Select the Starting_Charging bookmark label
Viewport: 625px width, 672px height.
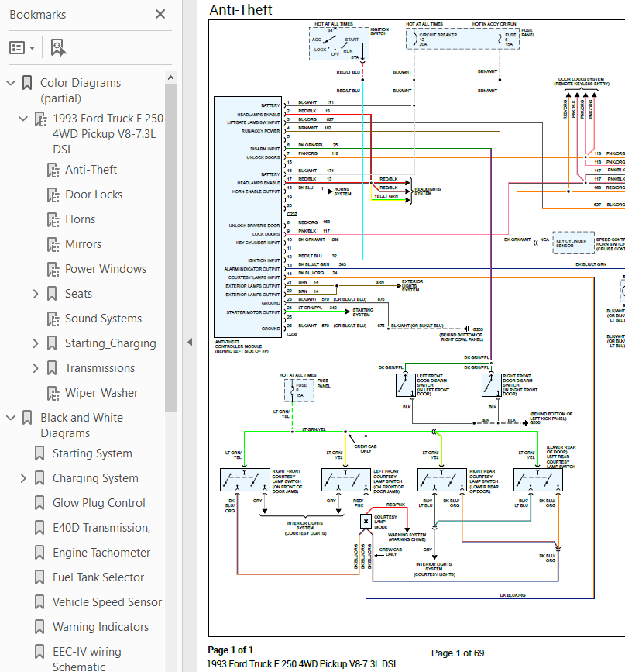[111, 343]
